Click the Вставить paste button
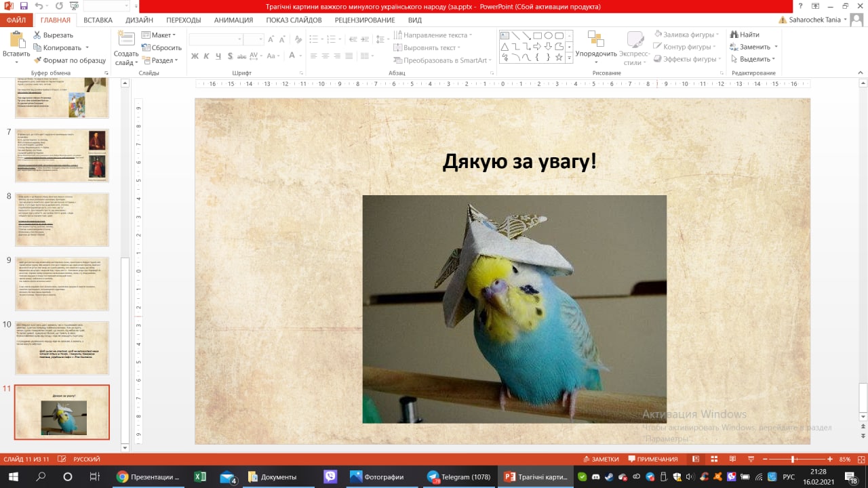The width and height of the screenshot is (868, 488). coord(16,47)
